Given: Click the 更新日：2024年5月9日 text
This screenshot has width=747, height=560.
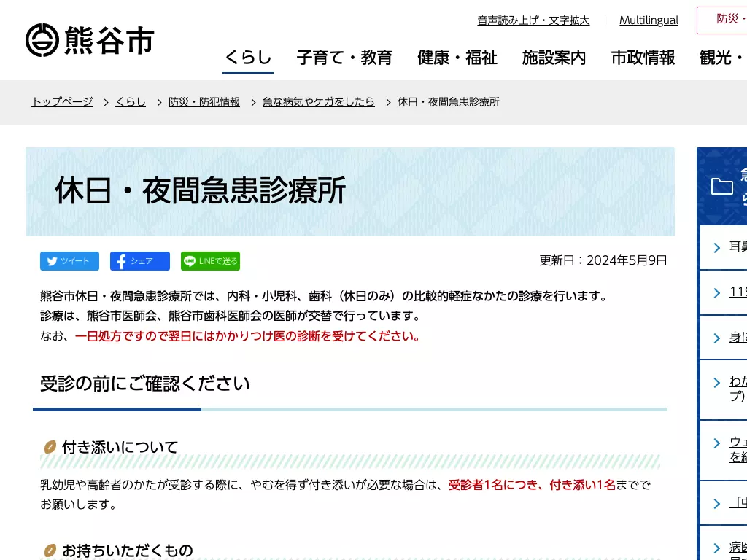Looking at the screenshot, I should [603, 260].
